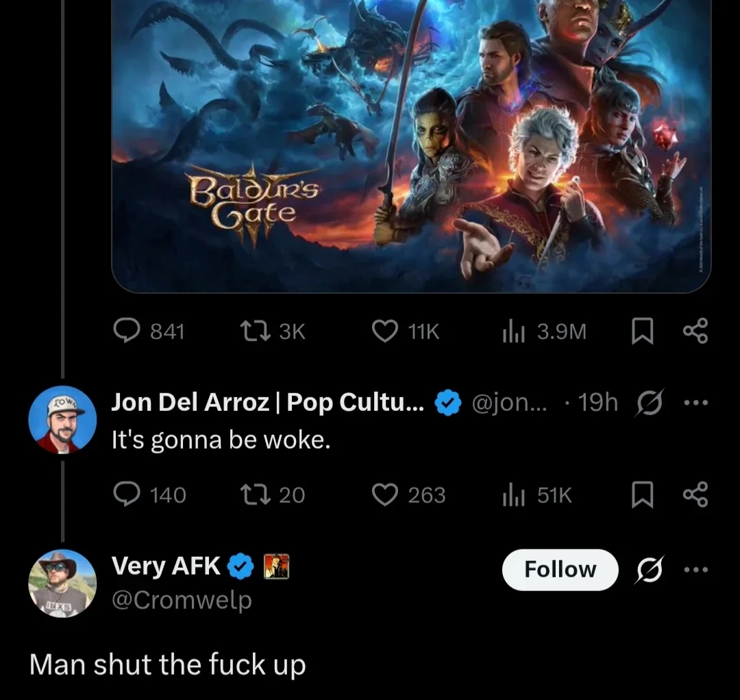Open Jon Del Arroz's profile picture

(62, 419)
